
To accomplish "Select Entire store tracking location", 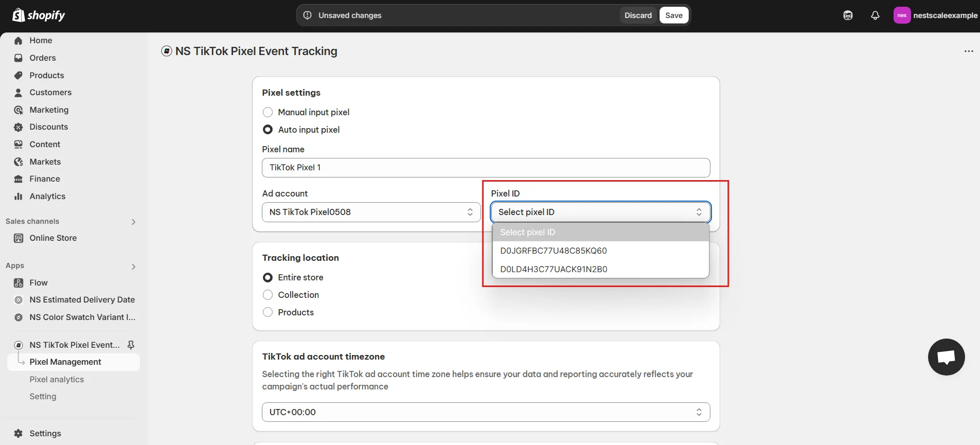I will coord(268,278).
